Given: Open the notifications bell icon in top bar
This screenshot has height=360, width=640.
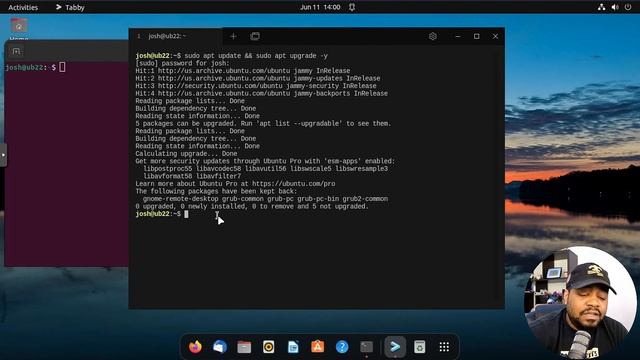Looking at the screenshot, I should pyautogui.click(x=351, y=7).
